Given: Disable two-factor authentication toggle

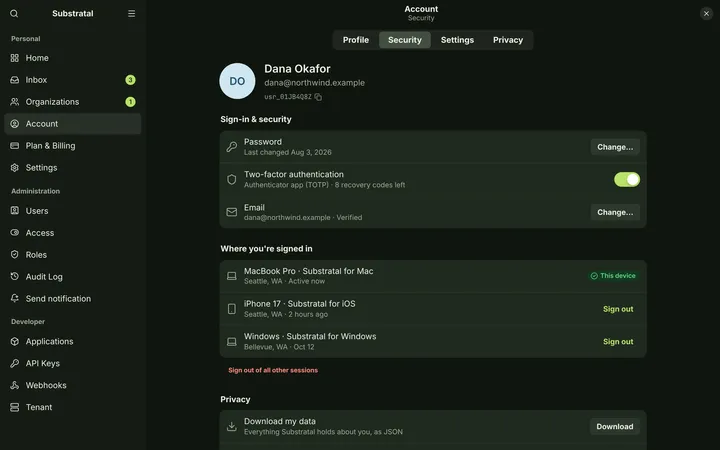Looking at the screenshot, I should pos(627,180).
